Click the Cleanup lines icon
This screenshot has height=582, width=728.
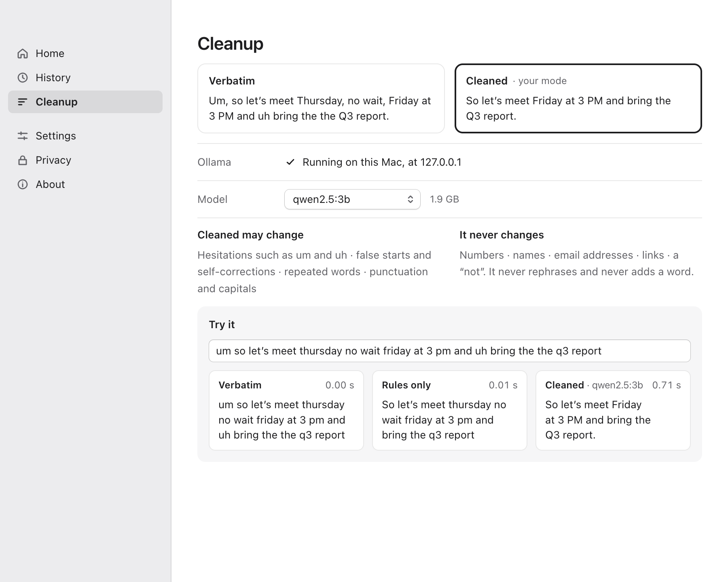pyautogui.click(x=23, y=102)
